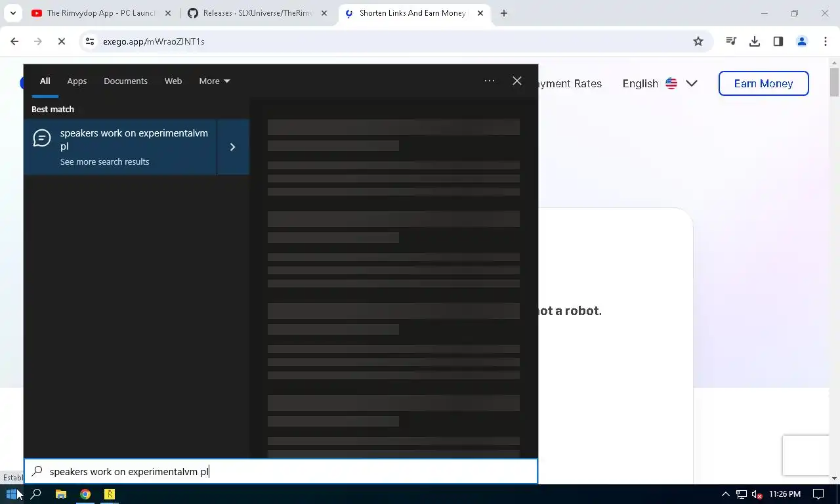Viewport: 840px width, 504px height.
Task: Show hidden system tray icons
Action: tap(725, 494)
